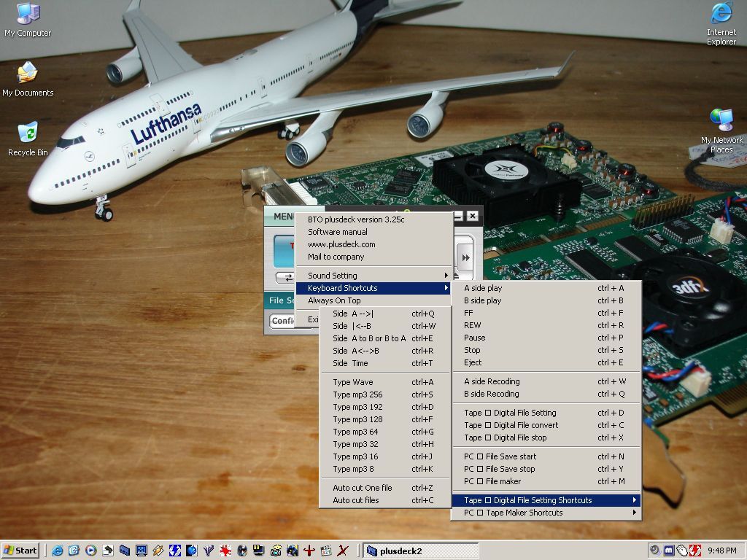Select Side Time ctrl+T entry
Screen dimensions: 747x560
pyautogui.click(x=384, y=363)
